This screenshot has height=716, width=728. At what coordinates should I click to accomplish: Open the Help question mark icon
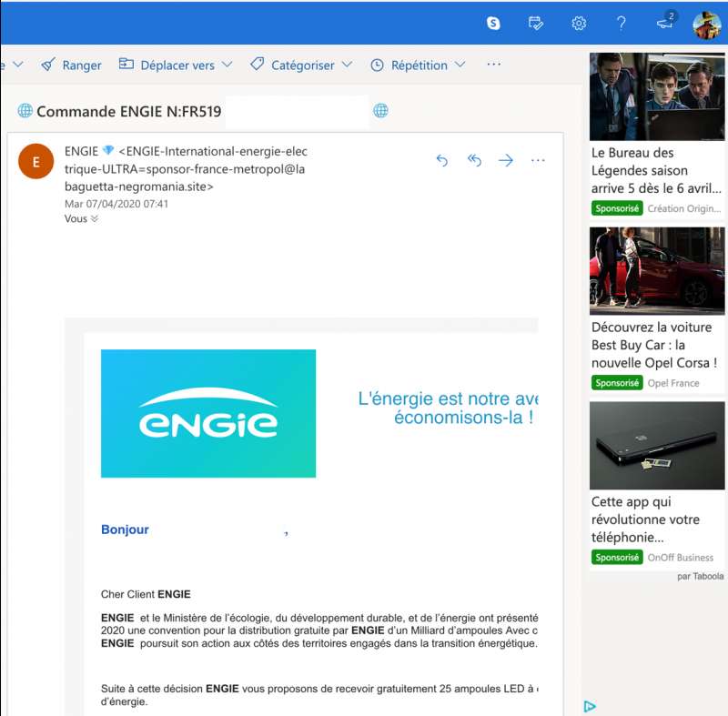click(622, 23)
